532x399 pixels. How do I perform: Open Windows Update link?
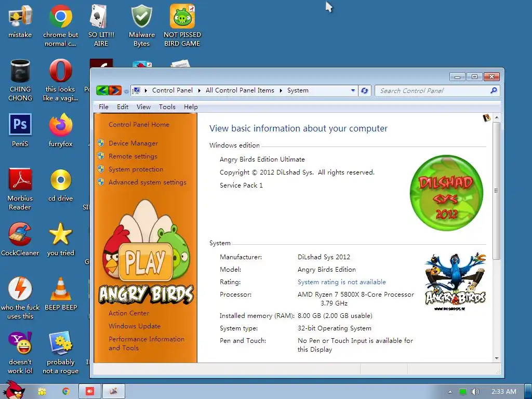coord(135,326)
